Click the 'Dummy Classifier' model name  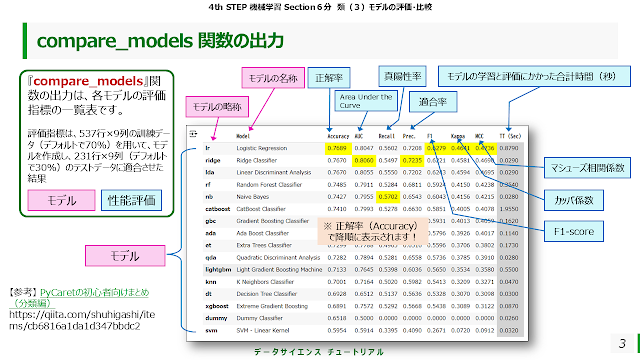tap(259, 318)
